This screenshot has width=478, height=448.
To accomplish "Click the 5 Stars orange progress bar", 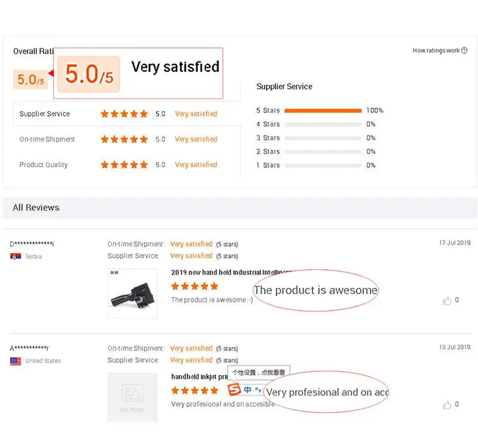I will point(323,111).
